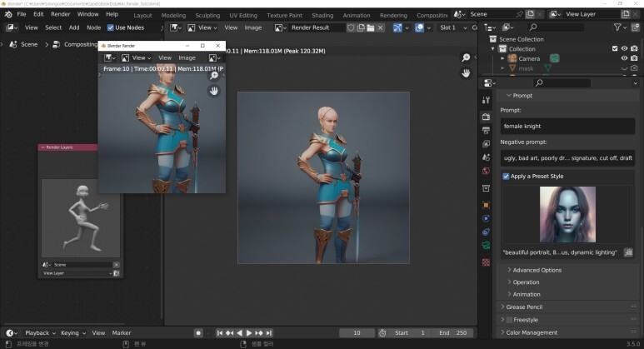Click the End frame field showing 250
The image size is (644, 349).
pyautogui.click(x=453, y=333)
